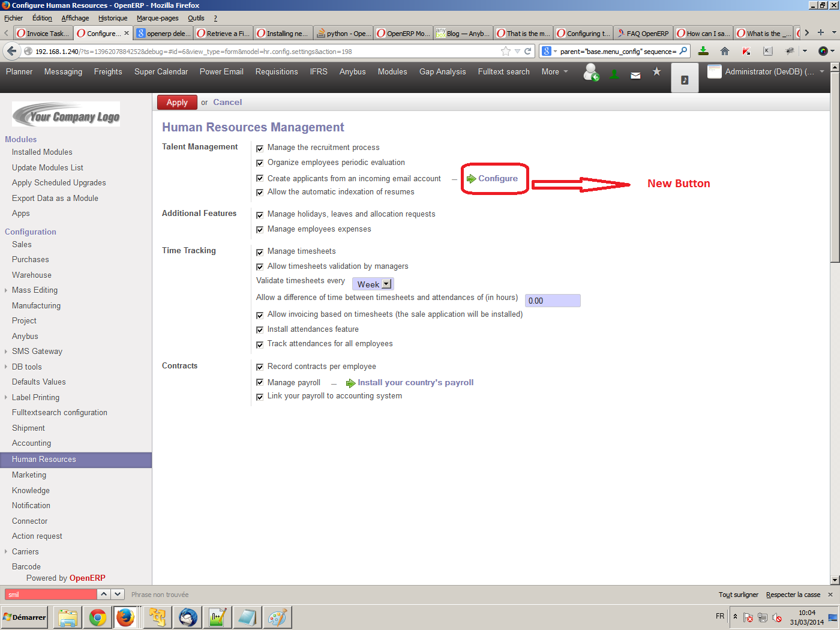Expand Carriers sidebar item

[6, 552]
